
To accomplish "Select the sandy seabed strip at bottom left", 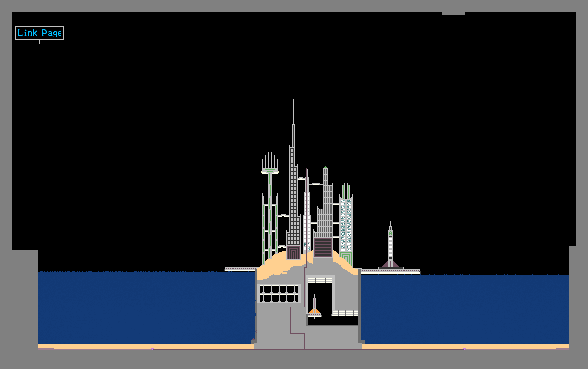I will tap(146, 347).
